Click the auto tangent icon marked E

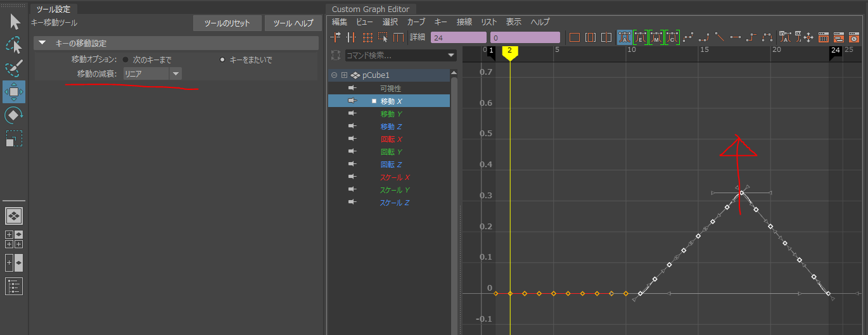point(641,37)
